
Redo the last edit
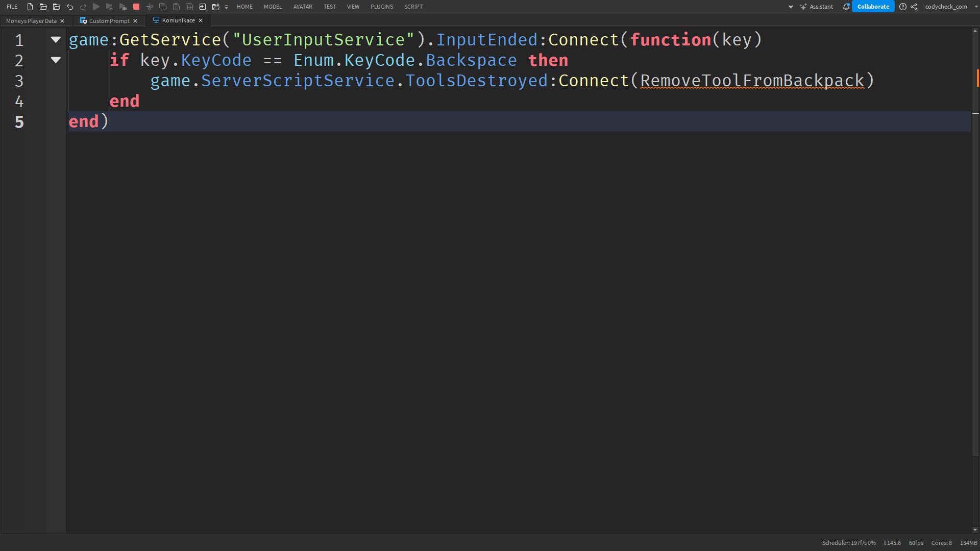coord(83,7)
